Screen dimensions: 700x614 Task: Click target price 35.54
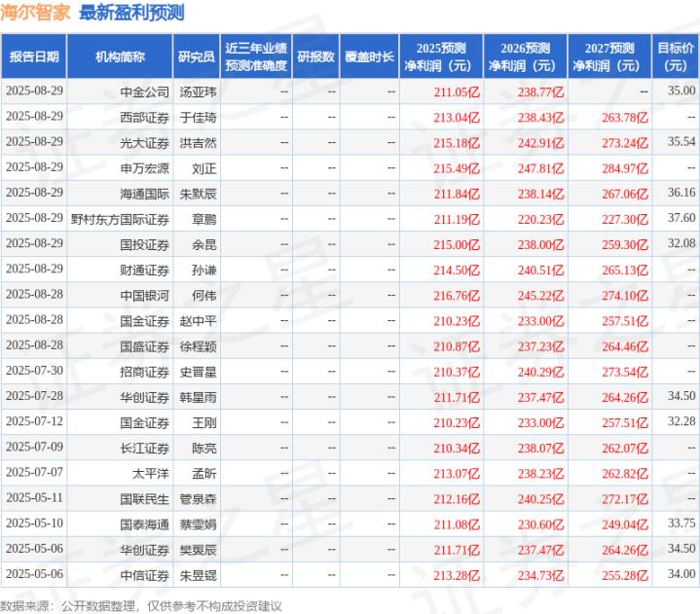coord(682,141)
